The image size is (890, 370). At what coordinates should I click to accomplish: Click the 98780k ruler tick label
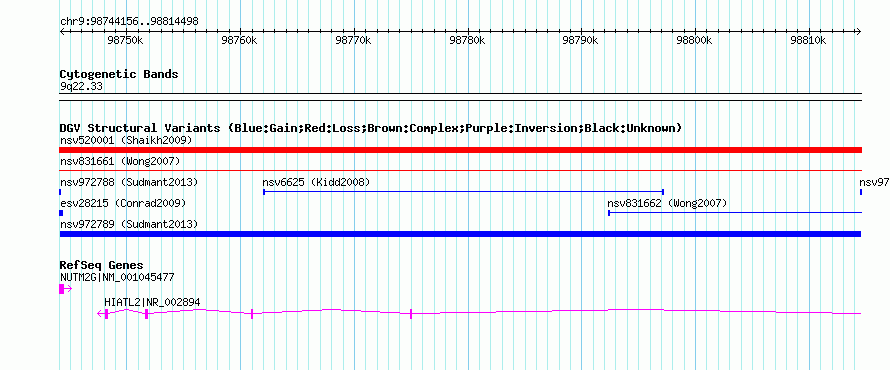tap(467, 40)
